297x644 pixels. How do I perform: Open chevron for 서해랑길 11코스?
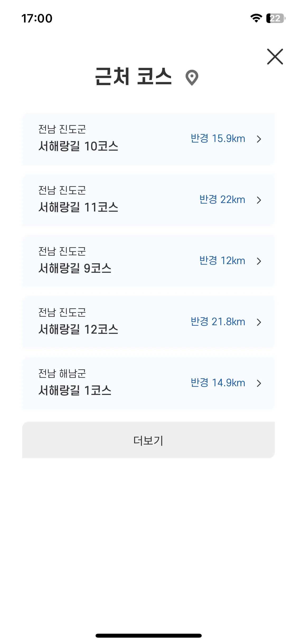point(259,200)
